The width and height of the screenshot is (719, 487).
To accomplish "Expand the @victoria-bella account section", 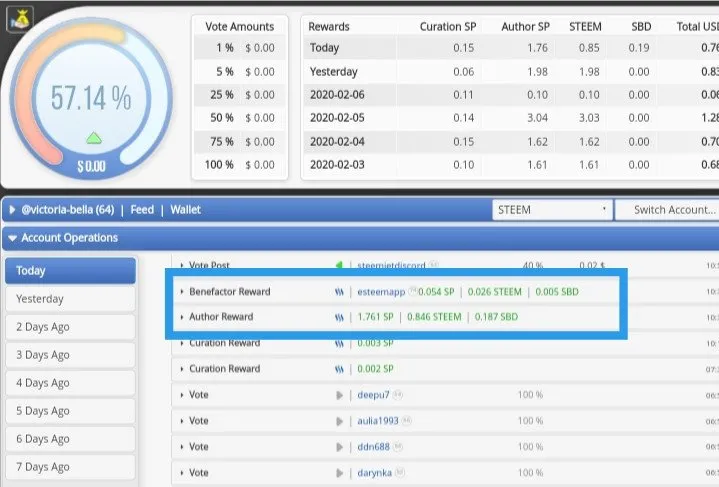I will pyautogui.click(x=12, y=210).
